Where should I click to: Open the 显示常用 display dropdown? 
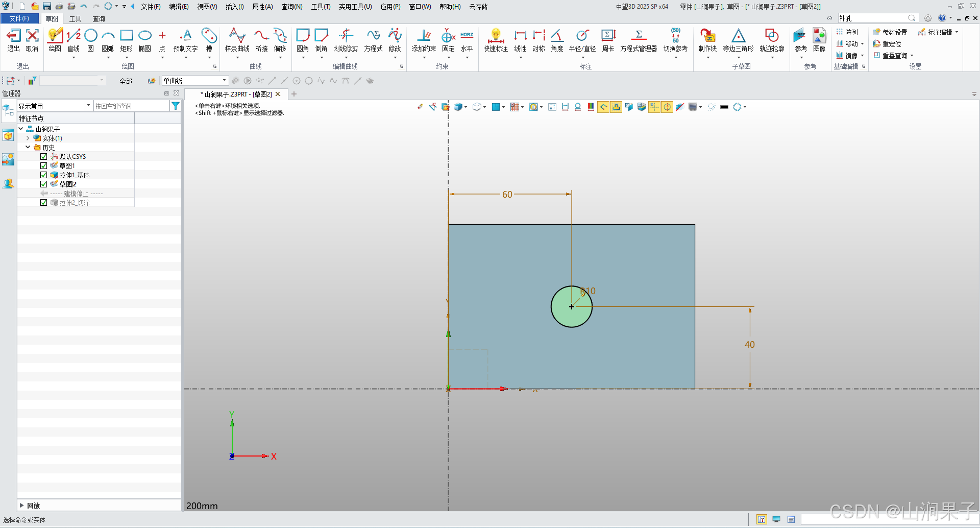click(x=55, y=106)
